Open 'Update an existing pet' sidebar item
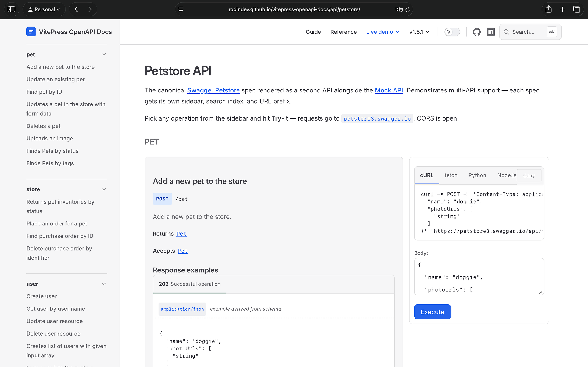This screenshot has width=588, height=367. pos(55,79)
